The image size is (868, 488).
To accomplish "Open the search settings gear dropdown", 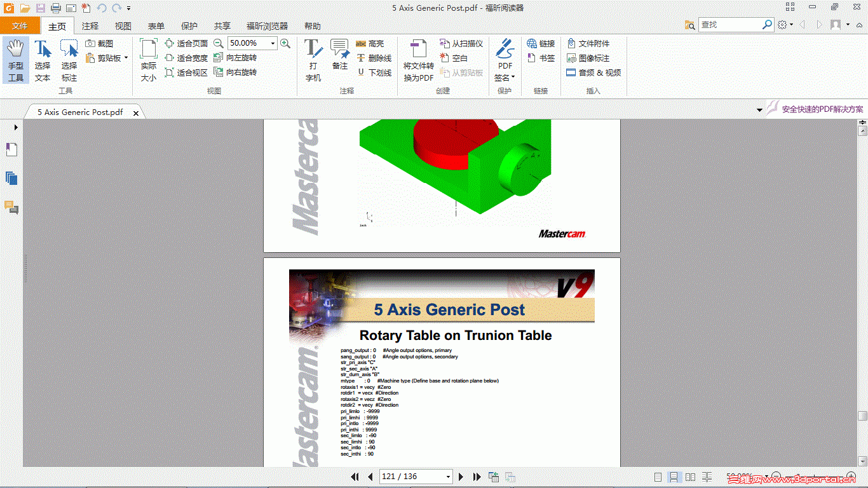I will click(x=785, y=25).
